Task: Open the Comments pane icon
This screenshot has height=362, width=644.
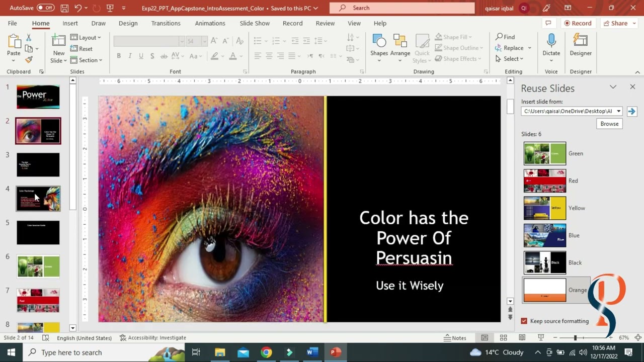Action: pyautogui.click(x=548, y=23)
